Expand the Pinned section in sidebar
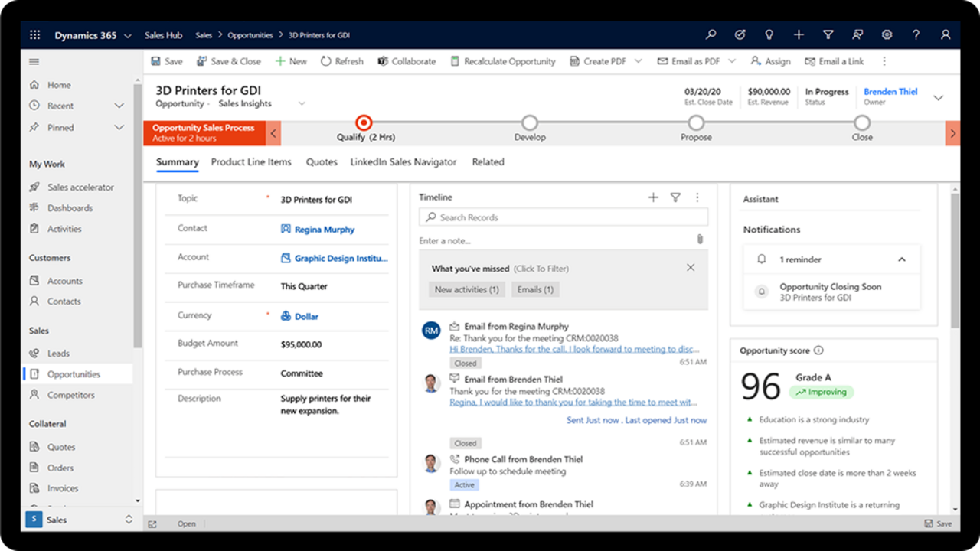The height and width of the screenshot is (551, 980). [119, 127]
